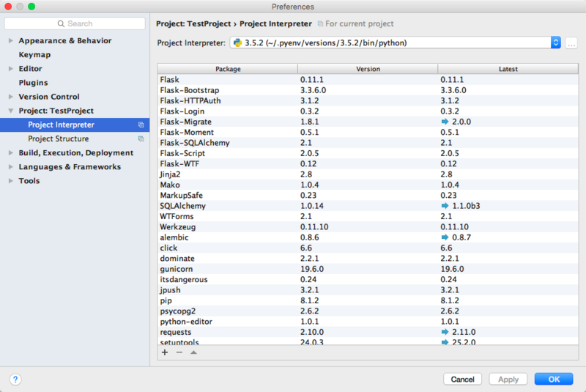
Task: Select the Flask-Moment package row
Action: pyautogui.click(x=368, y=132)
